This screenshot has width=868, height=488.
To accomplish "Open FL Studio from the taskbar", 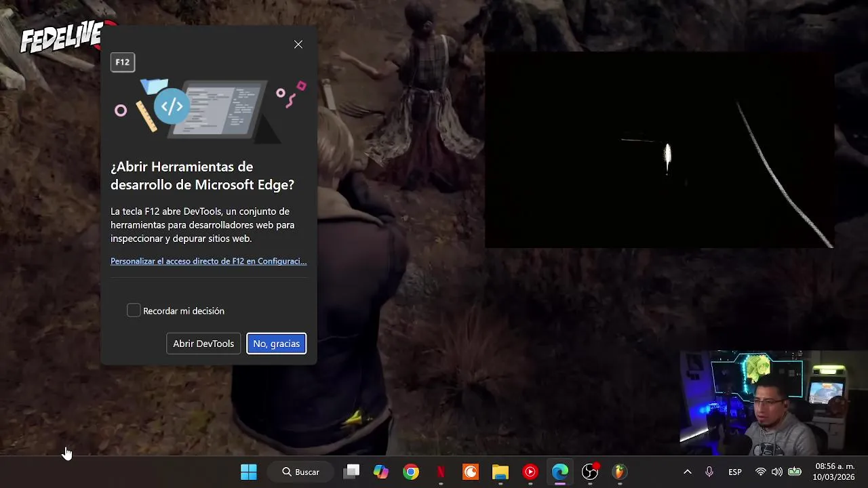I will 620,472.
